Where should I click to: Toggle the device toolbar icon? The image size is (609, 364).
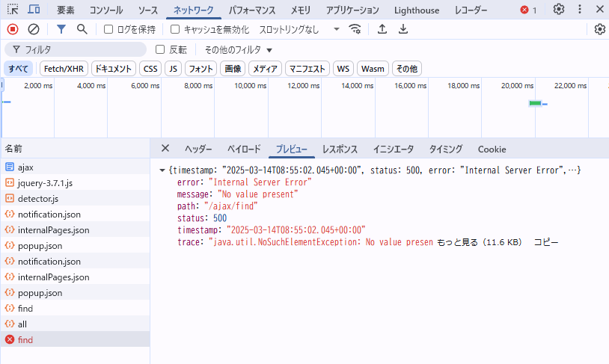tap(34, 10)
